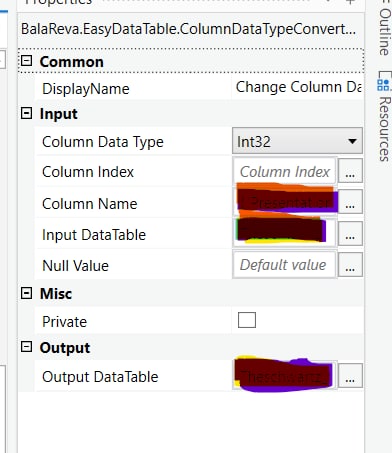Edit the DisplayName value field
The height and width of the screenshot is (453, 392).
click(x=297, y=87)
